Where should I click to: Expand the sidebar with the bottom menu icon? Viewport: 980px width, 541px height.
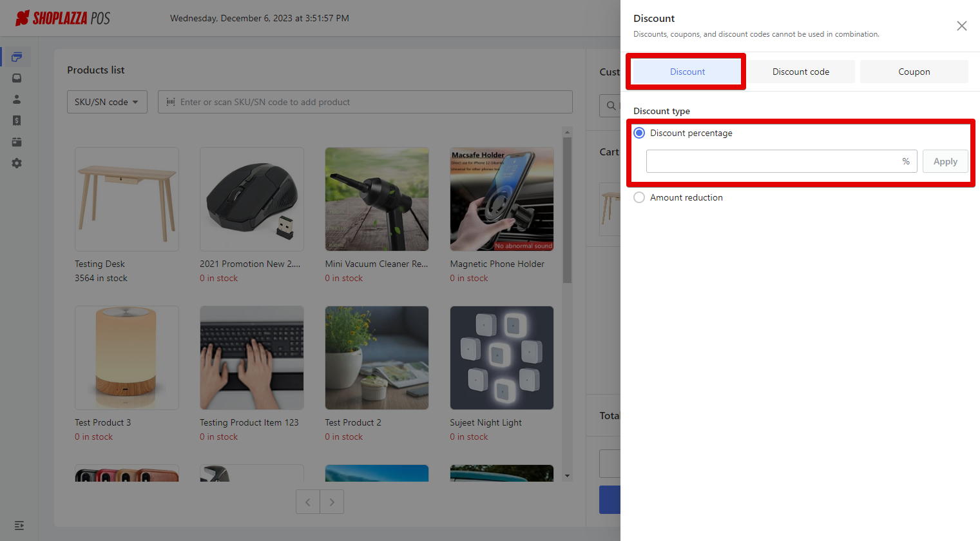(19, 526)
